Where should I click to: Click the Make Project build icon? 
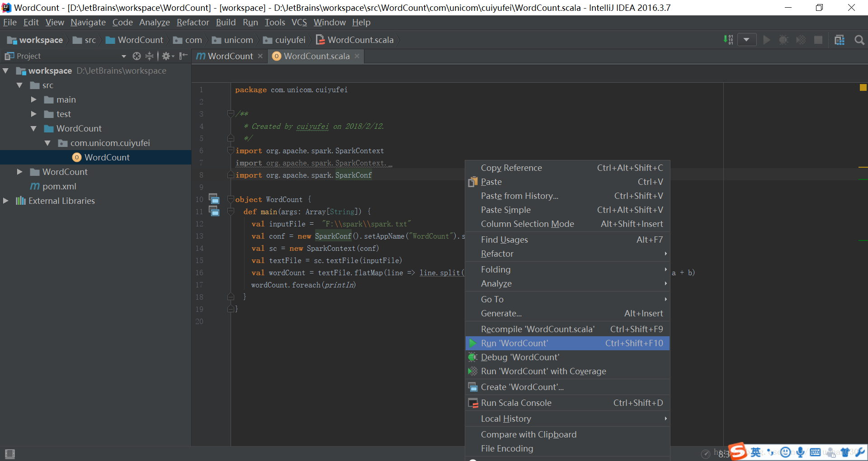click(x=728, y=40)
